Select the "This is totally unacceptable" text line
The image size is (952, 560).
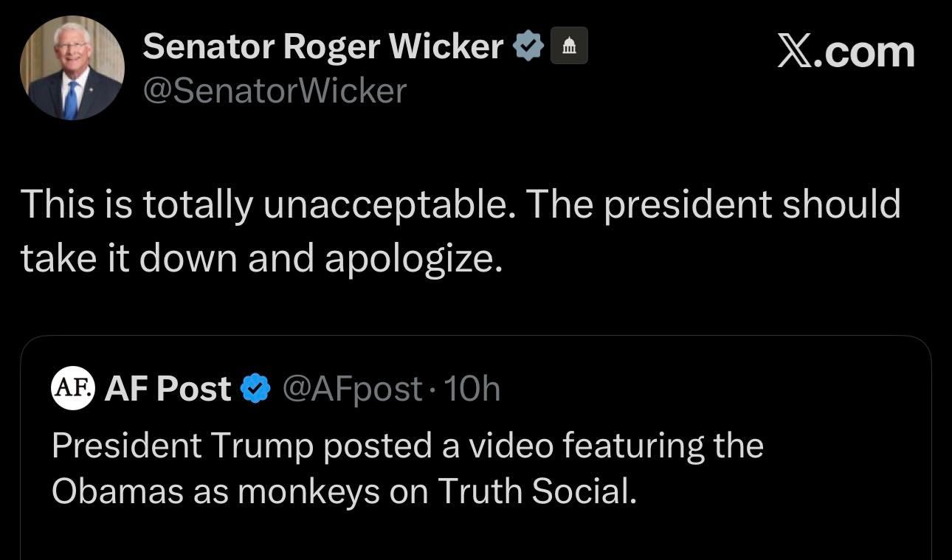(x=263, y=204)
